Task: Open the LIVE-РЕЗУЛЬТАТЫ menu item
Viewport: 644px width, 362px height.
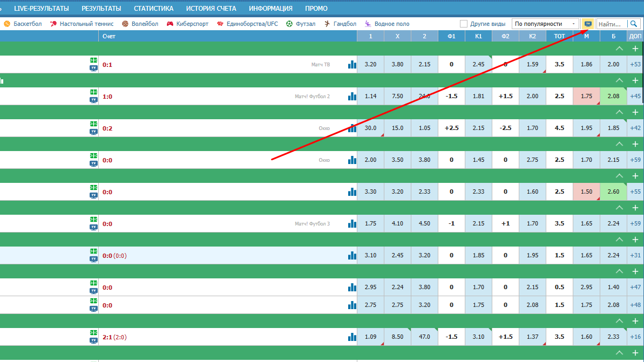Action: point(42,8)
